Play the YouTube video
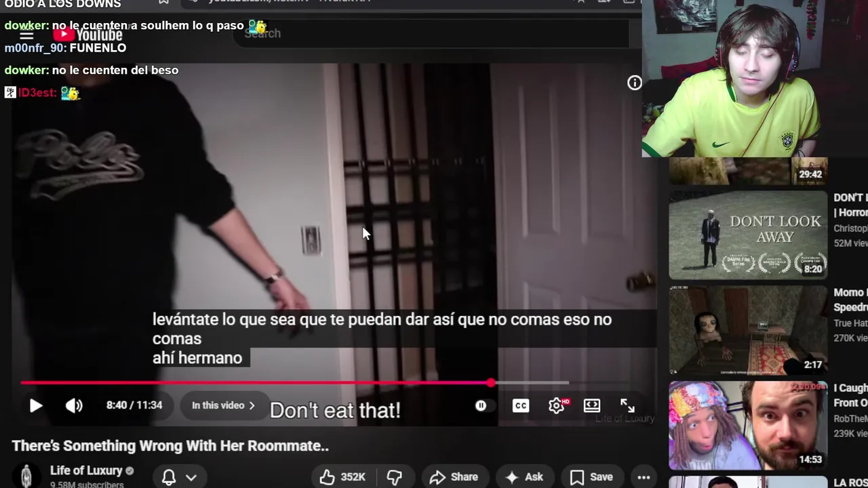This screenshot has width=868, height=488. click(36, 405)
